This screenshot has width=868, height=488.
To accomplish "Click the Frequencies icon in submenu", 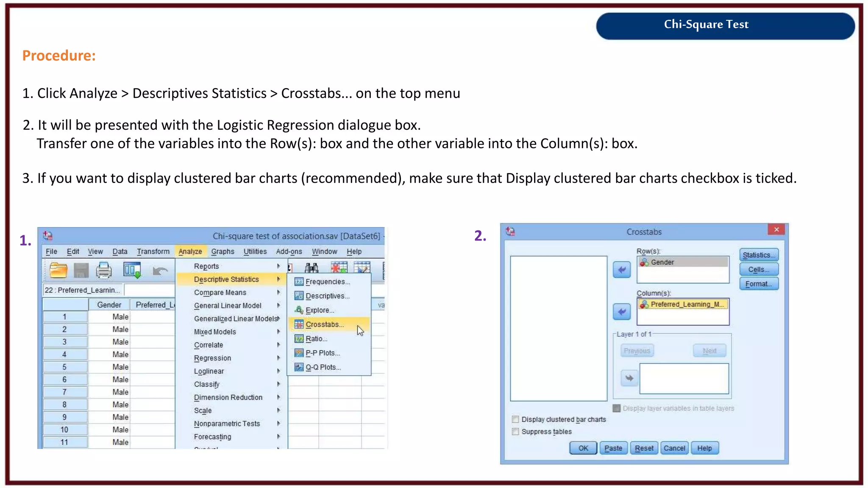I will point(299,282).
